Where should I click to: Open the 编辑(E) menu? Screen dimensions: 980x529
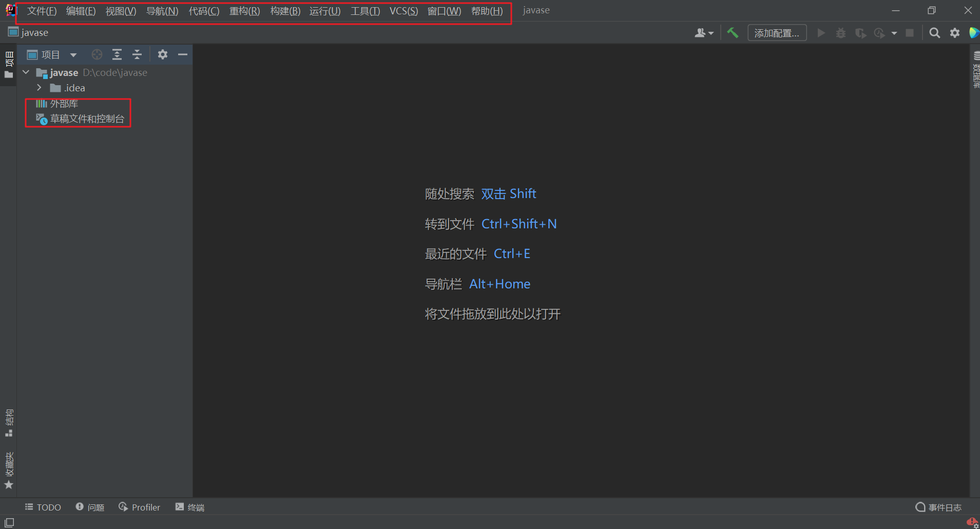pyautogui.click(x=81, y=11)
